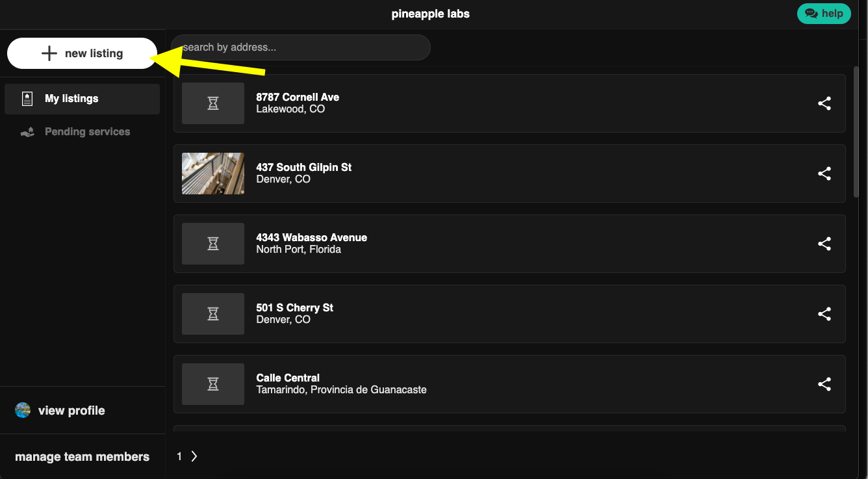Click the profile avatar icon
The image size is (868, 479).
[23, 410]
